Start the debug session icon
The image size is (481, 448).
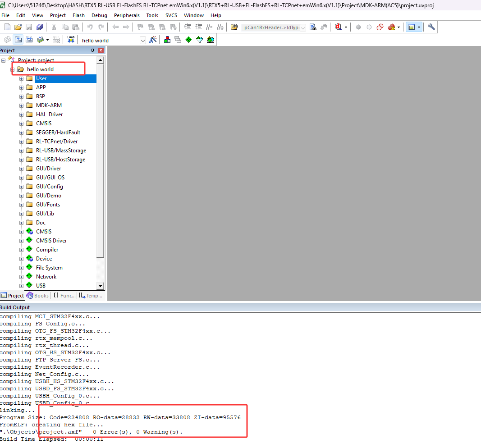point(338,27)
